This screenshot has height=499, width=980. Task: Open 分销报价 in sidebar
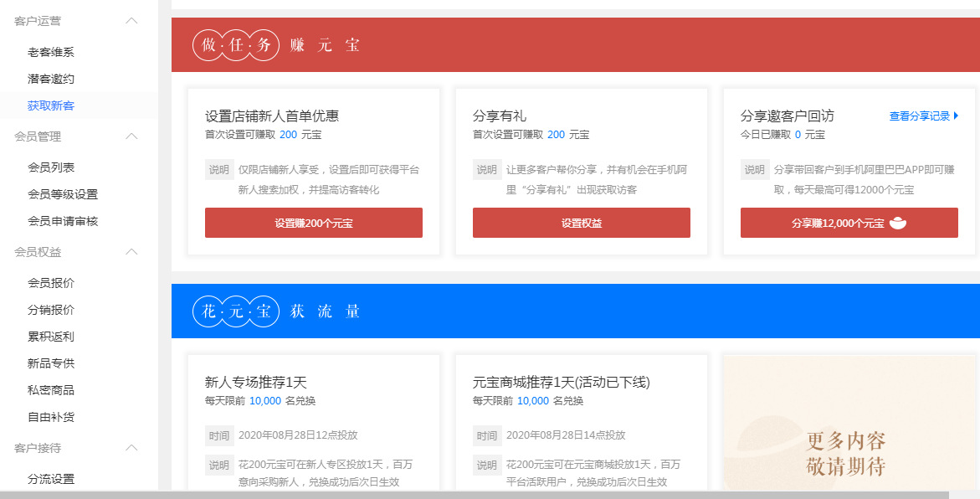[x=50, y=310]
